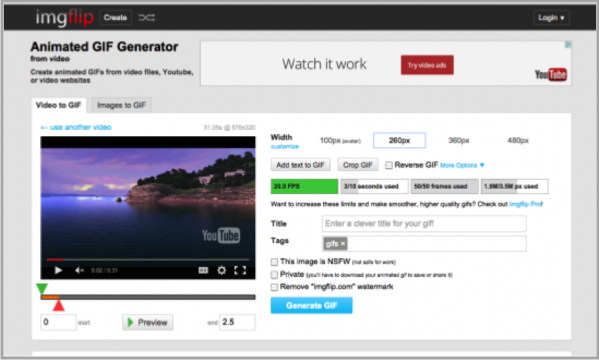Viewport: 599px width, 360px height.
Task: Click Add text to GIF button
Action: (300, 165)
